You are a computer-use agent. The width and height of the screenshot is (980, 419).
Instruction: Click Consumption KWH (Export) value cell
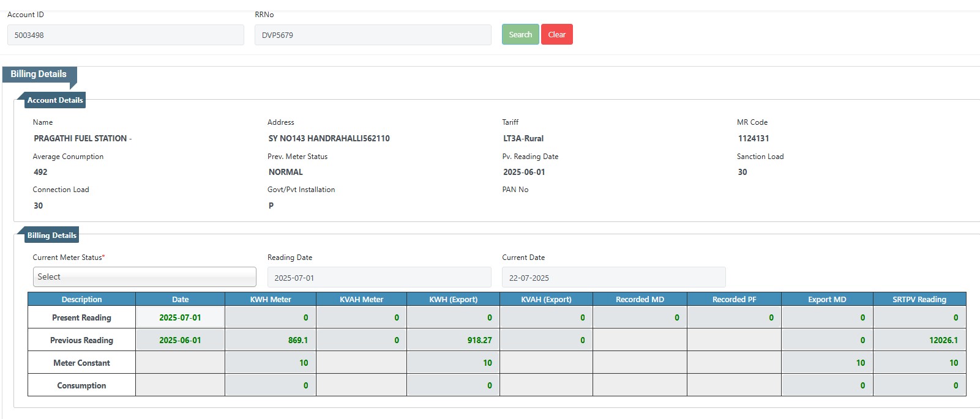click(x=453, y=385)
